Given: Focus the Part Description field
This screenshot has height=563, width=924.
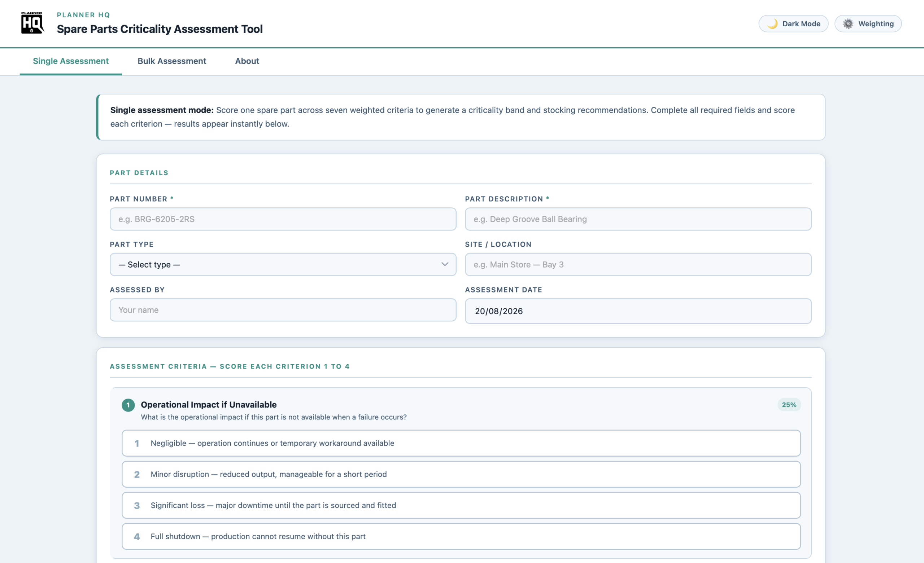Looking at the screenshot, I should (x=638, y=219).
